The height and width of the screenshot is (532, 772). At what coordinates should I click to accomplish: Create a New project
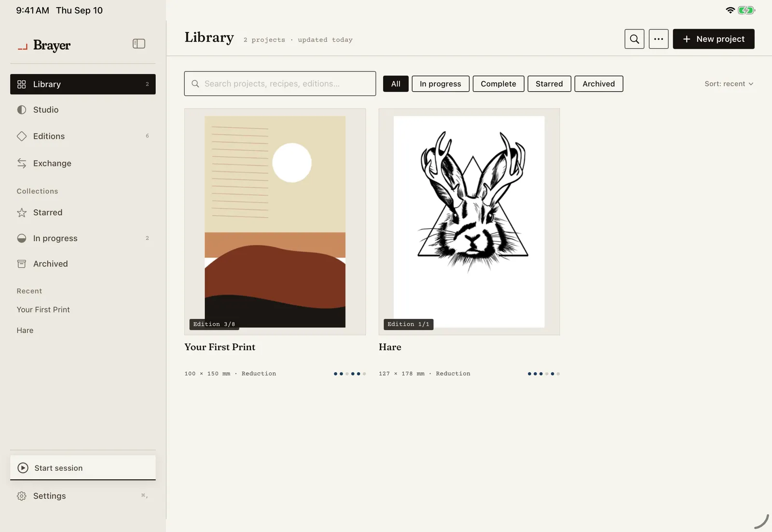coord(713,39)
